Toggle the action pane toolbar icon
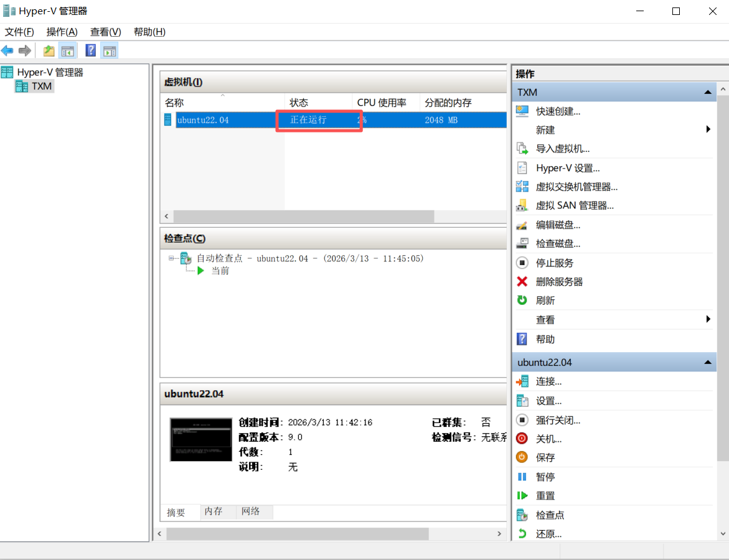 click(x=110, y=50)
